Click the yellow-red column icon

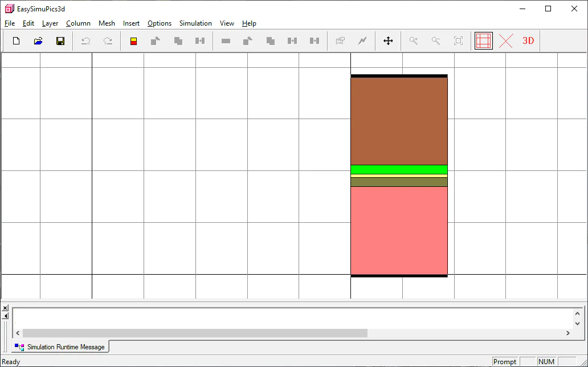[x=133, y=41]
